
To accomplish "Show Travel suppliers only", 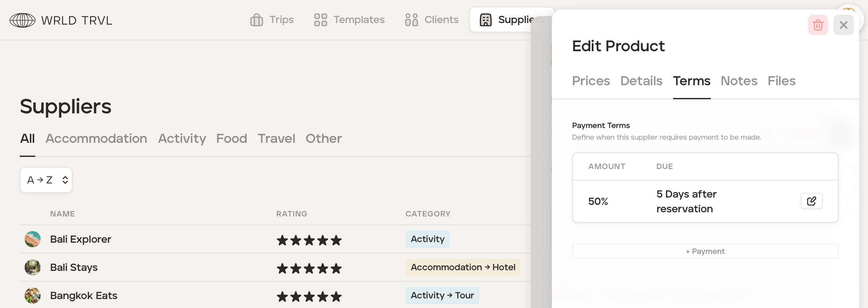I will (276, 139).
